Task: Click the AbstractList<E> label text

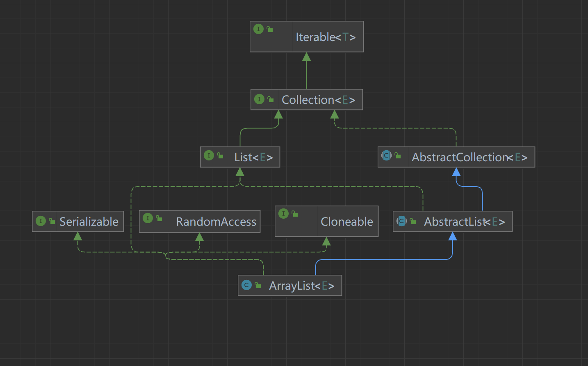Action: coord(465,222)
